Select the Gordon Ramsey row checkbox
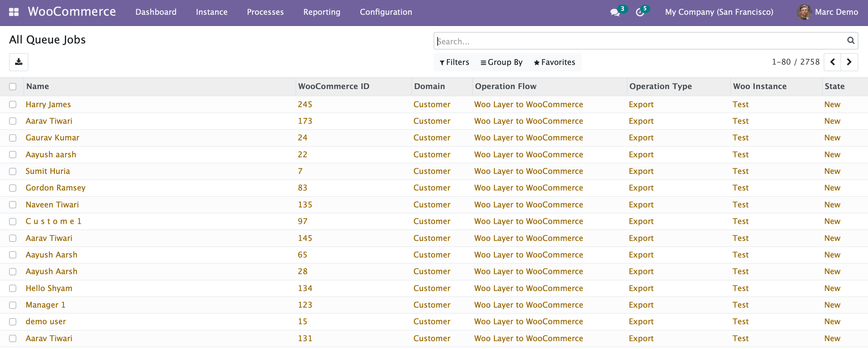Viewport: 868px width, 349px height. click(x=13, y=188)
